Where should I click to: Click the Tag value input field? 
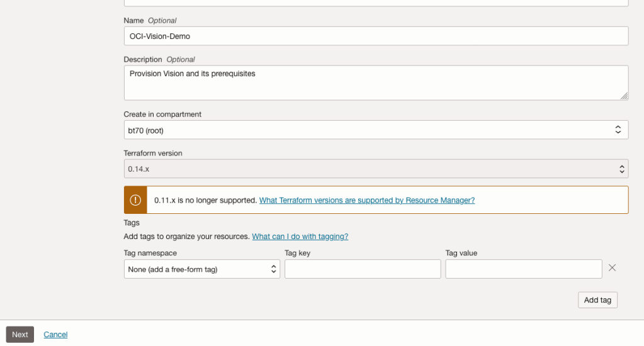coord(523,269)
